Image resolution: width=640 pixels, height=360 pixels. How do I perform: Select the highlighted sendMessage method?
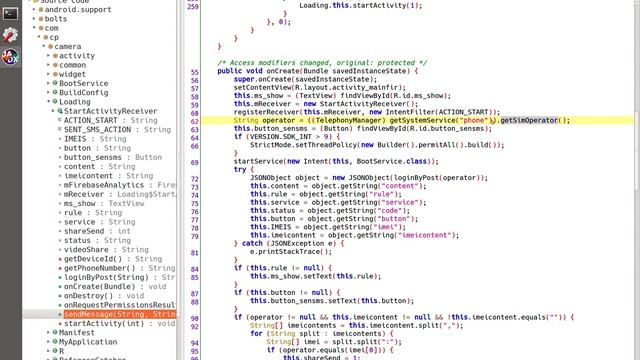coord(120,314)
